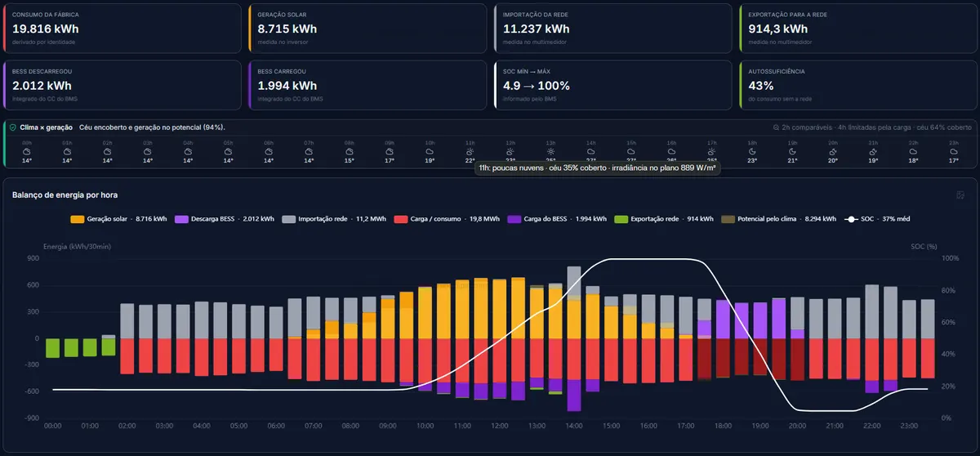Click the '12:00' x-axis label
The height and width of the screenshot is (456, 980).
click(500, 426)
